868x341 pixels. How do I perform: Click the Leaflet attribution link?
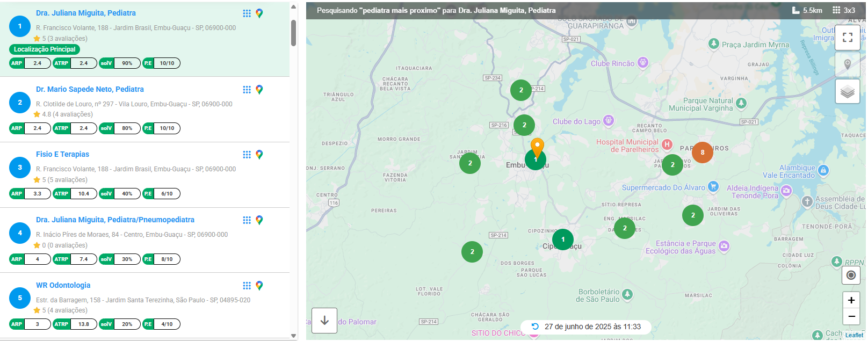[854, 335]
